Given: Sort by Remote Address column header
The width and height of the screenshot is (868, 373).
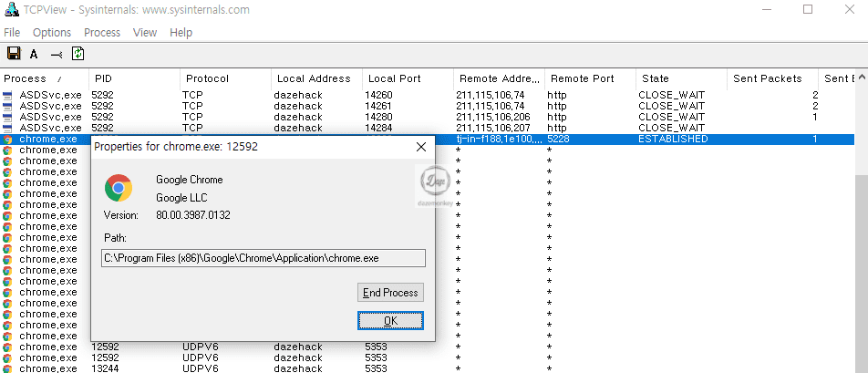Looking at the screenshot, I should click(x=499, y=78).
